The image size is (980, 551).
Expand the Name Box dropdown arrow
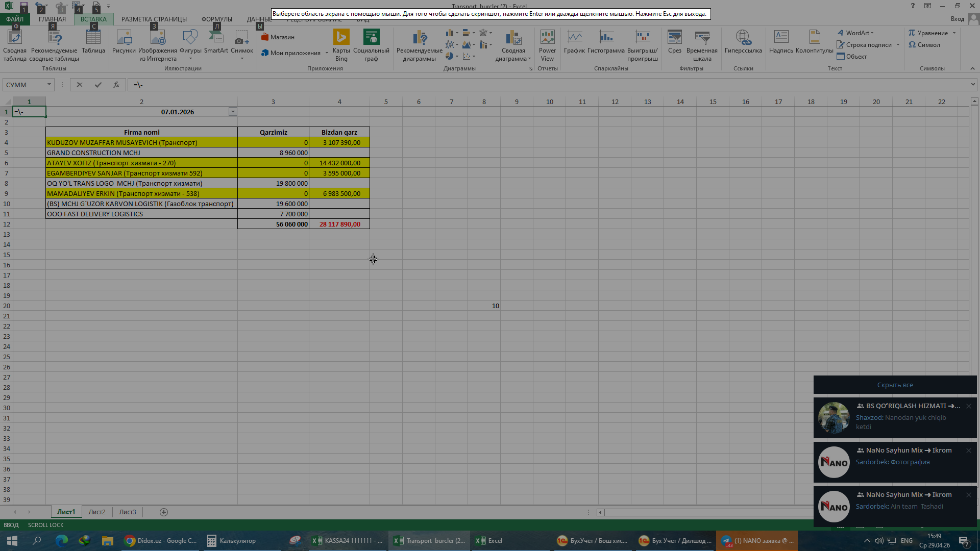pos(49,85)
